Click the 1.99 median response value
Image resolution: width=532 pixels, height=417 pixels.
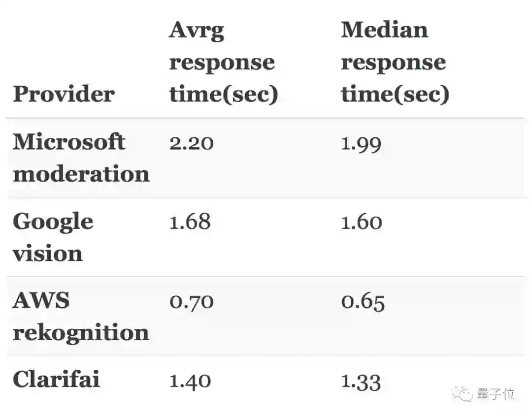pyautogui.click(x=361, y=143)
